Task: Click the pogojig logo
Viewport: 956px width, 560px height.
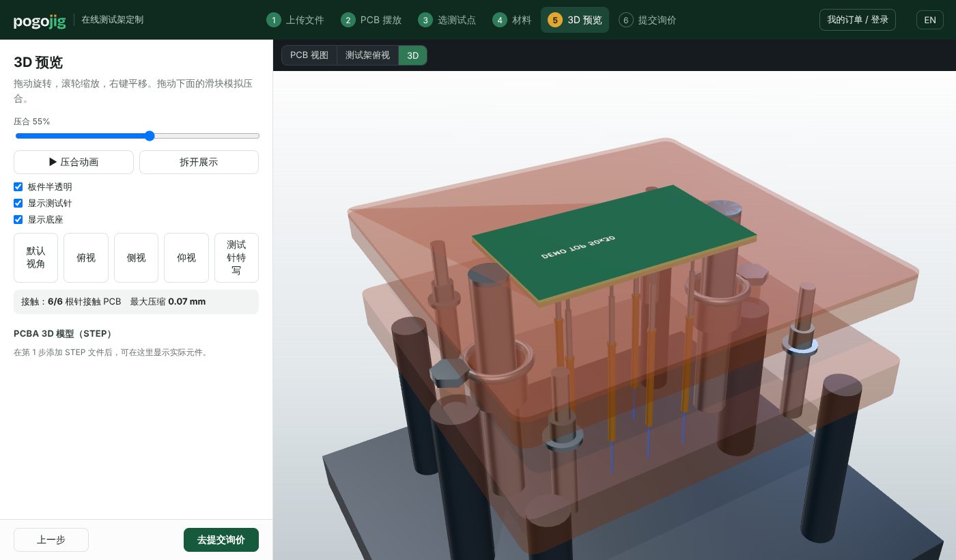Action: [x=40, y=20]
